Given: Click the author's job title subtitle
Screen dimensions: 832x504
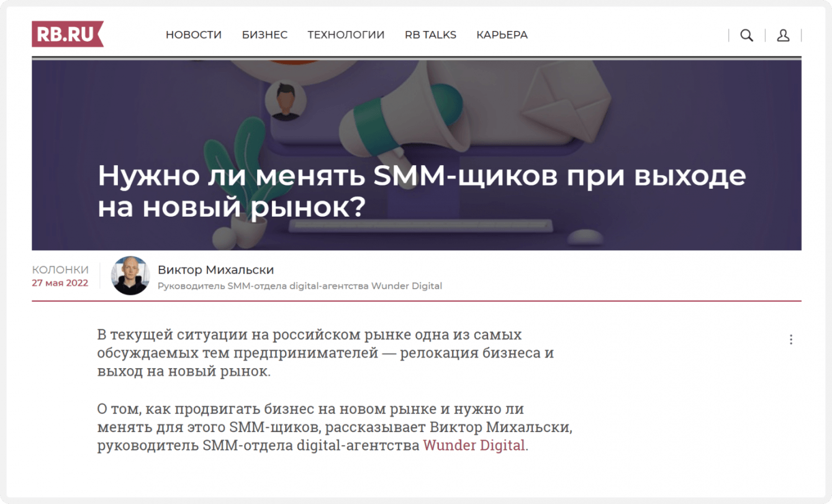Looking at the screenshot, I should coord(300,286).
